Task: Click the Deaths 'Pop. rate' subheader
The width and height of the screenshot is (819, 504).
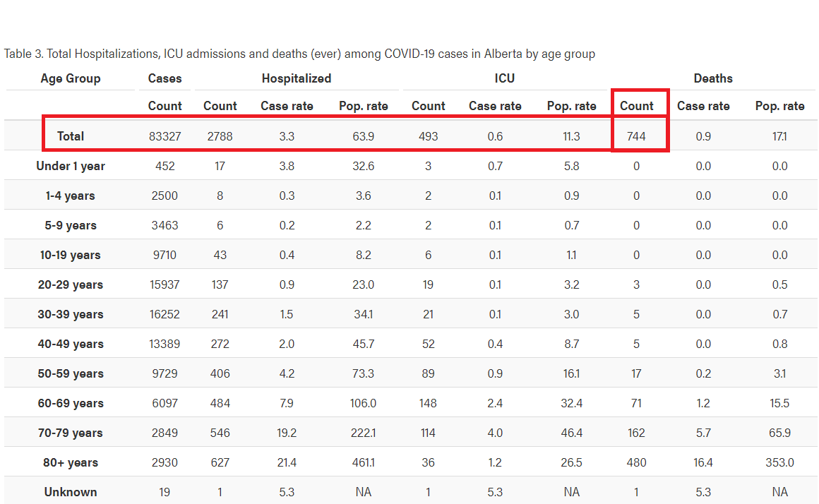Action: (780, 106)
